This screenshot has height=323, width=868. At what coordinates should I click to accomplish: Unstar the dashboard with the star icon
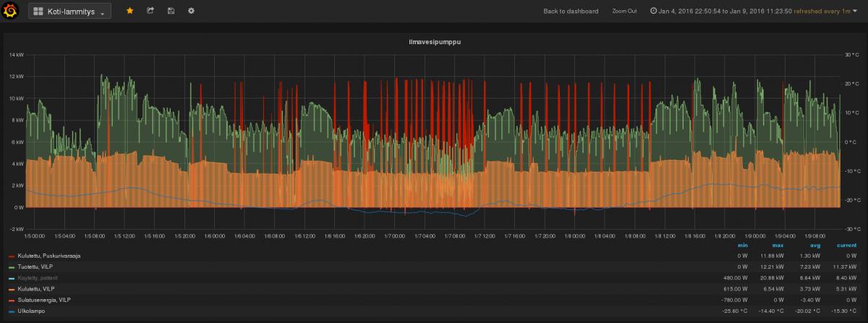pyautogui.click(x=130, y=11)
